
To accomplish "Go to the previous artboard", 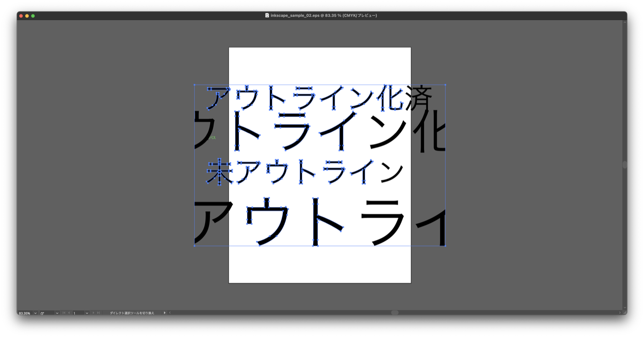I will [x=69, y=313].
